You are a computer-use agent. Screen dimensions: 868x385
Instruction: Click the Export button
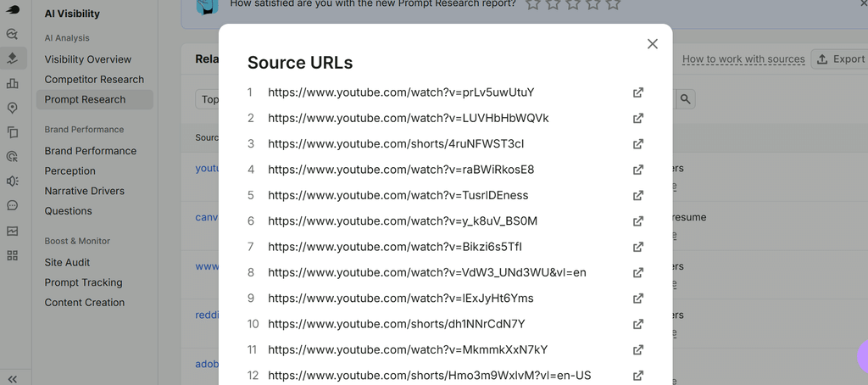(x=840, y=59)
